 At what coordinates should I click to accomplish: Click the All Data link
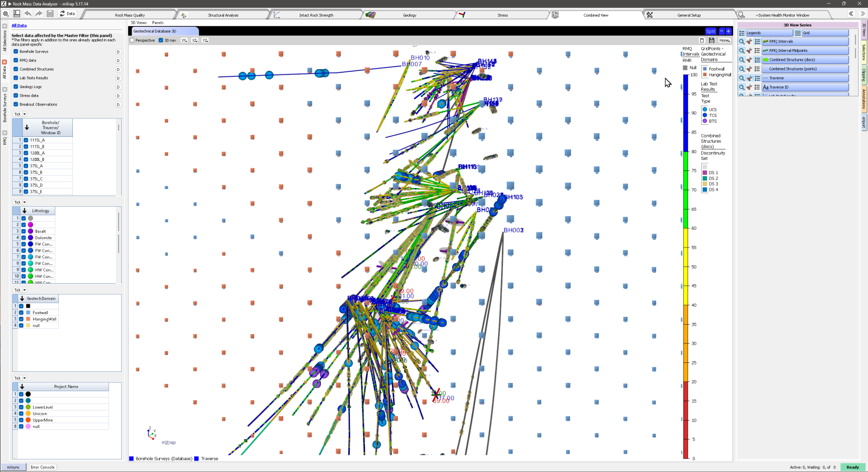pos(19,26)
